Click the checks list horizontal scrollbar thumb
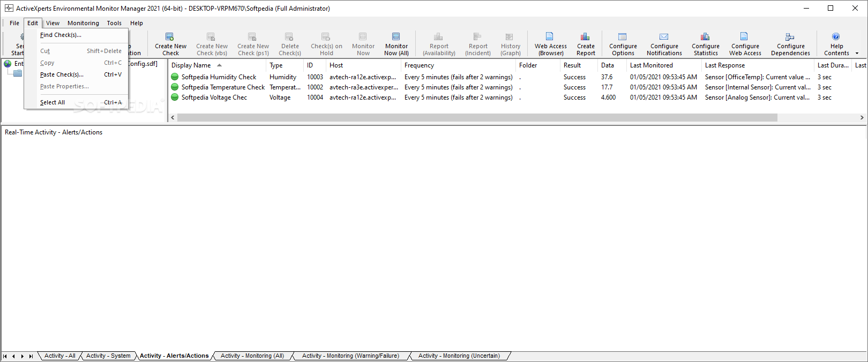This screenshot has height=362, width=868. [477, 117]
